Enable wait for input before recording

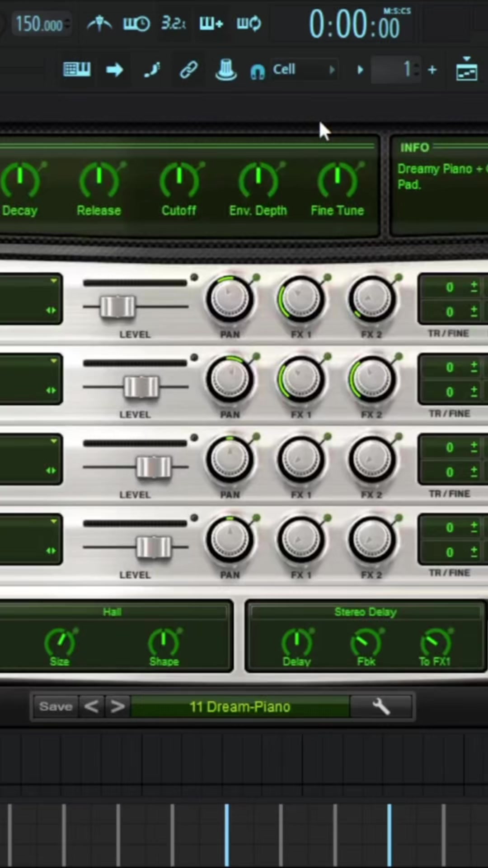click(x=136, y=24)
